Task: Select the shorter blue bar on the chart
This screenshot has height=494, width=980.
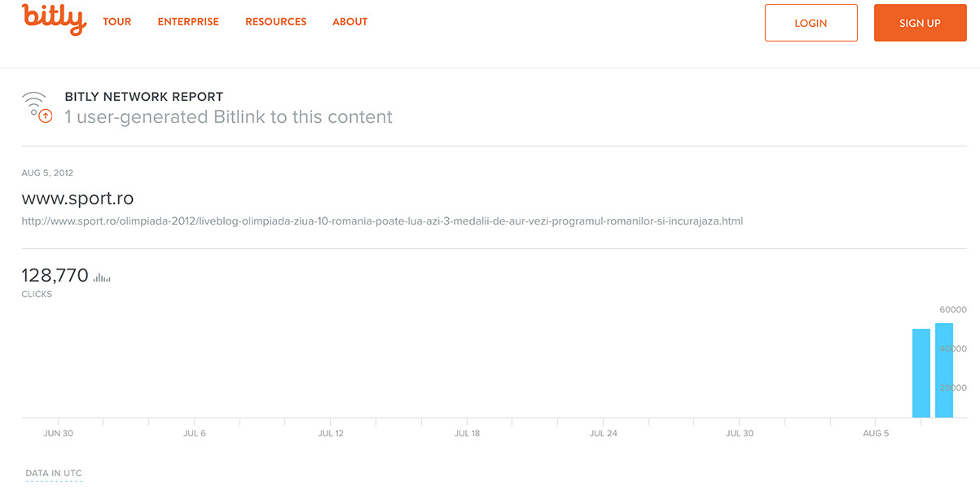Action: [920, 373]
